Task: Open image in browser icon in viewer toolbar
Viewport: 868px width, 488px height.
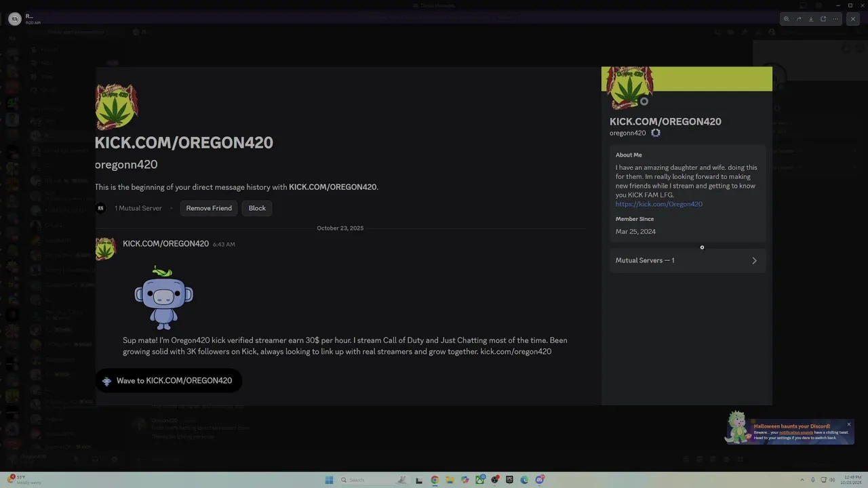Action: click(823, 19)
